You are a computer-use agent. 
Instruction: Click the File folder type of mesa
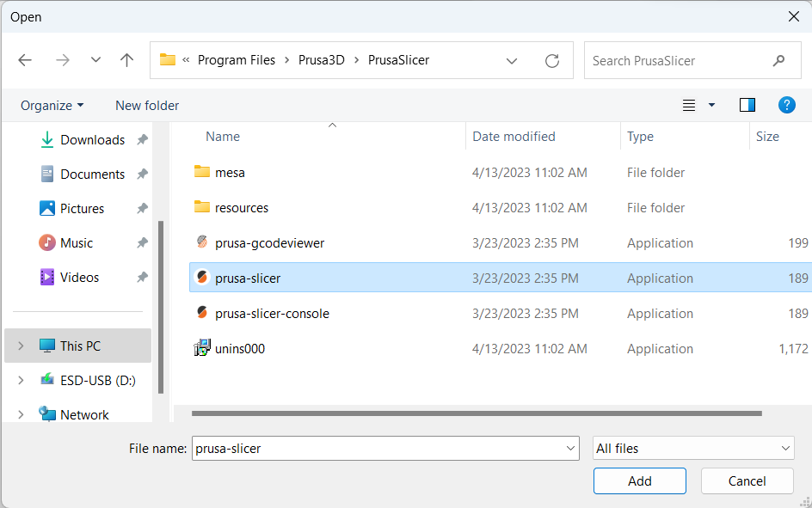[x=655, y=173]
